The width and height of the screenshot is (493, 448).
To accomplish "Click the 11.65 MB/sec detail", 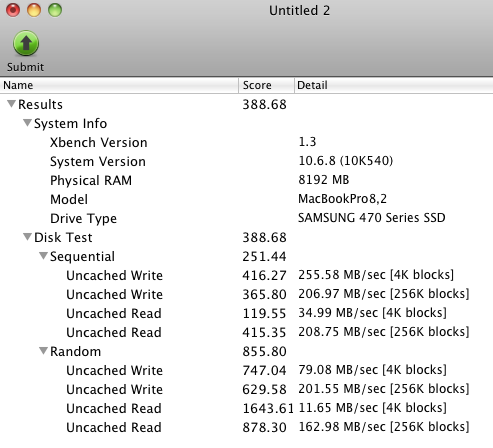I will (x=372, y=408).
